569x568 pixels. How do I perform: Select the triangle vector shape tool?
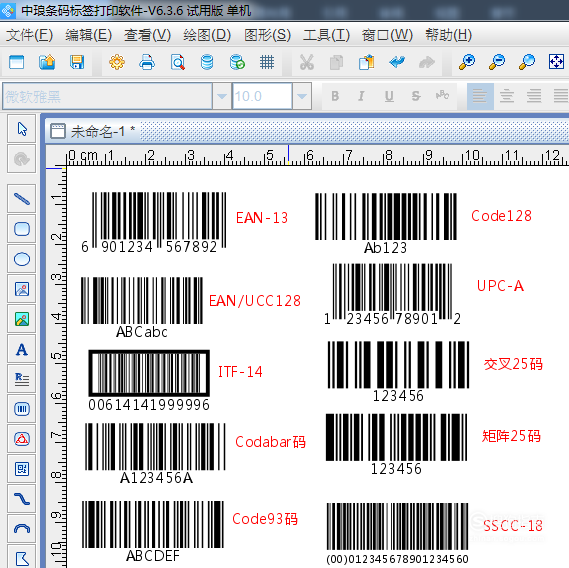coord(22,439)
